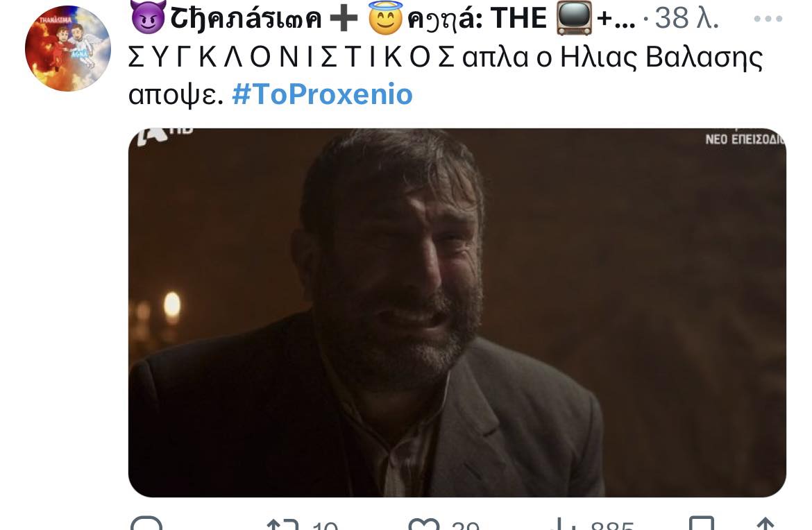Click the reply speech bubble icon
The width and height of the screenshot is (812, 530).
pos(146,524)
